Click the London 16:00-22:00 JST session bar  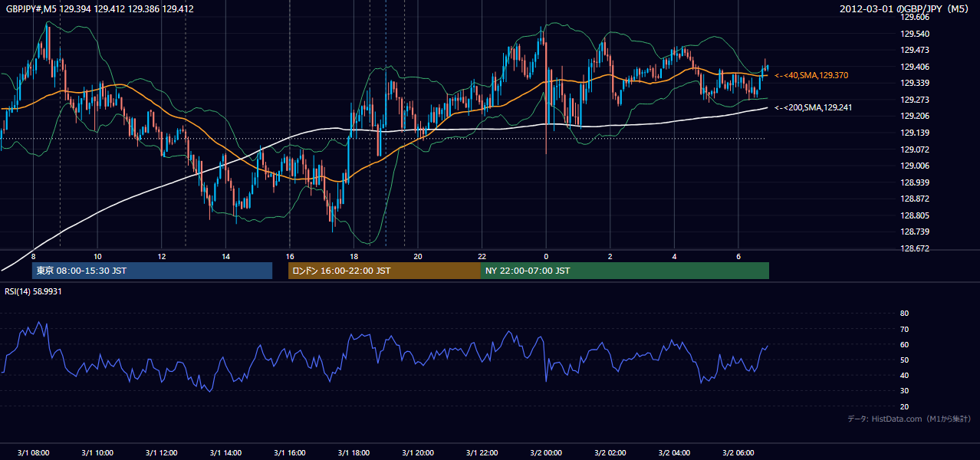[384, 271]
